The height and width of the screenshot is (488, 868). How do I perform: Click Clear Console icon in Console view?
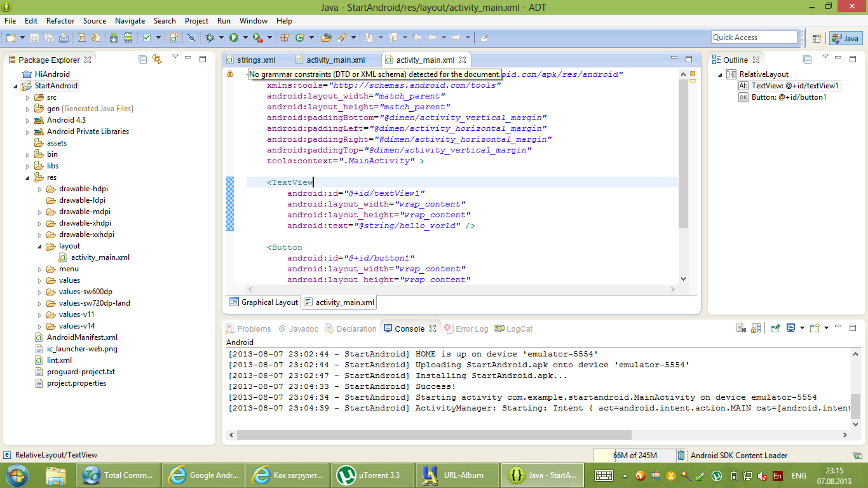click(x=741, y=329)
